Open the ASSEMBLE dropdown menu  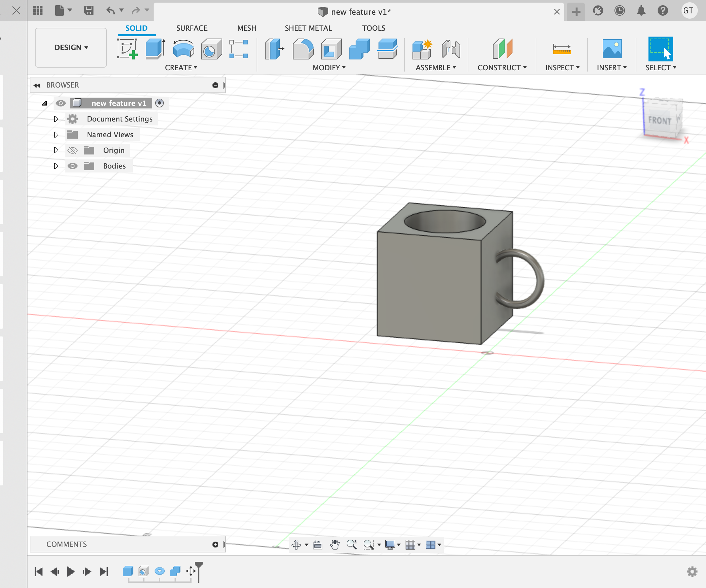[x=436, y=68]
